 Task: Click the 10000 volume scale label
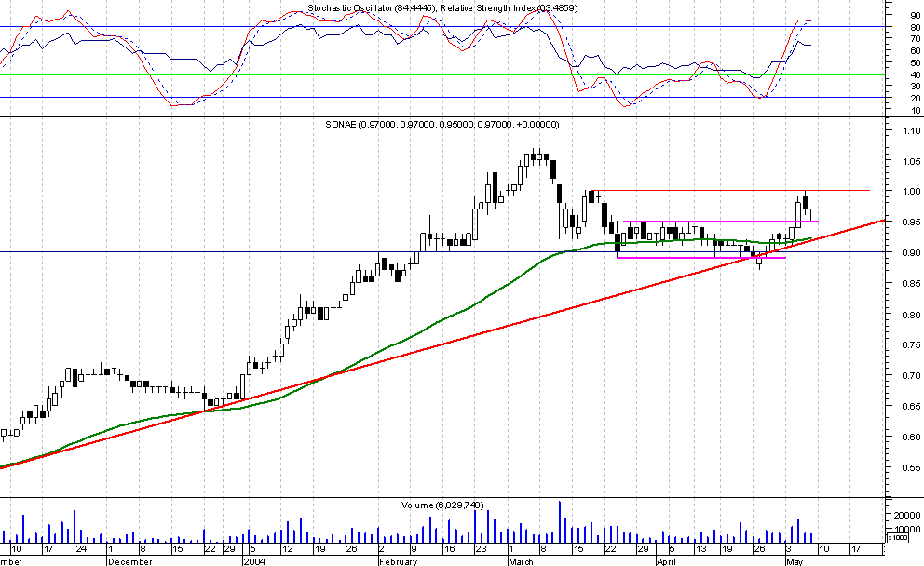[909, 530]
